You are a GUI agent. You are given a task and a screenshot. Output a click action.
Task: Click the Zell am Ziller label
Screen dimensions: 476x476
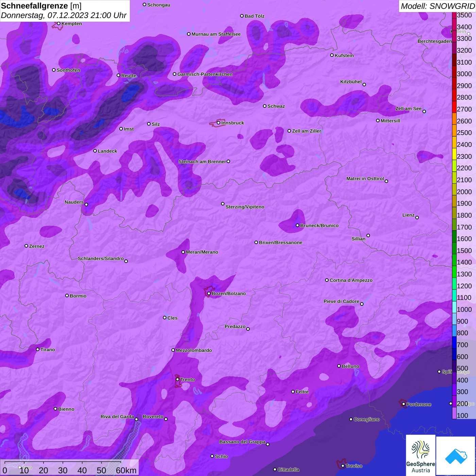[307, 131]
